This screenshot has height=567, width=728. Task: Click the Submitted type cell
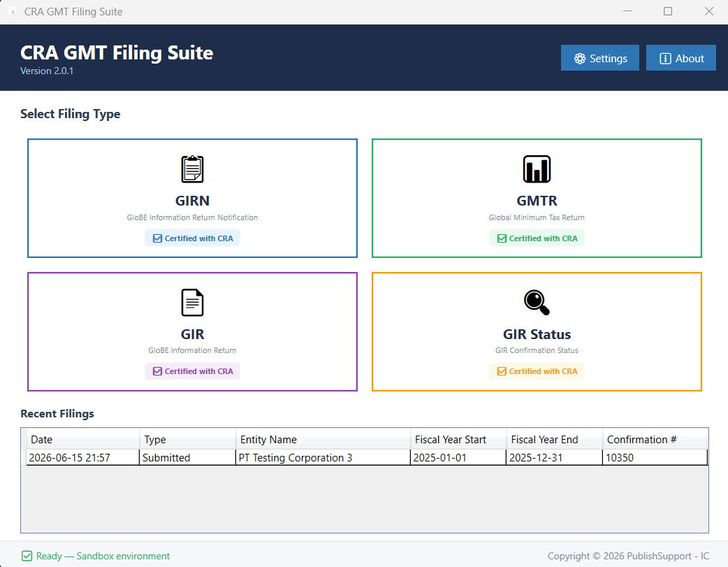pyautogui.click(x=187, y=458)
